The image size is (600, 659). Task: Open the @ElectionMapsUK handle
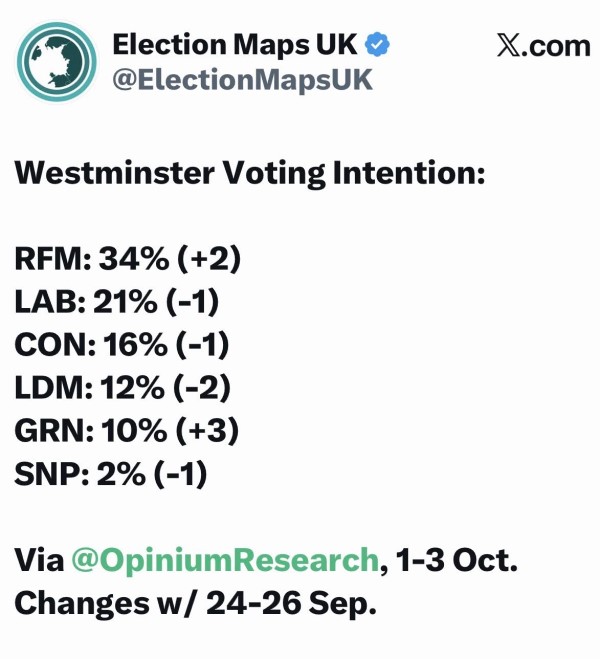coord(242,80)
